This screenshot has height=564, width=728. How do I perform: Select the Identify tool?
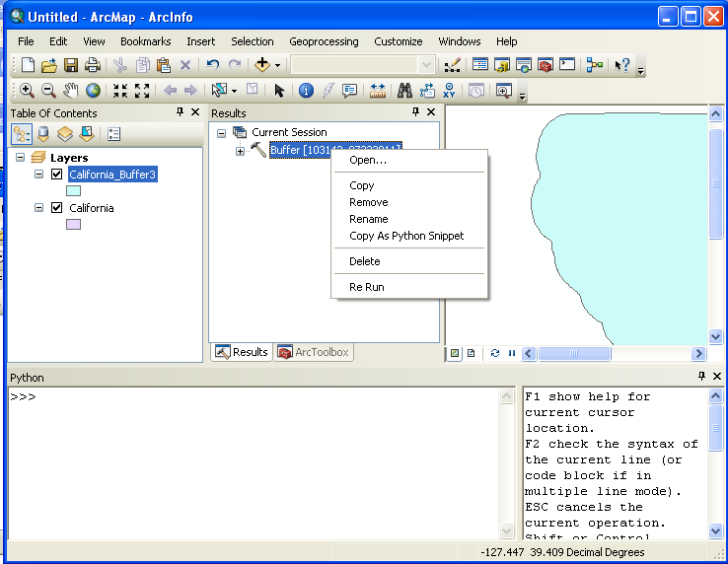[306, 91]
